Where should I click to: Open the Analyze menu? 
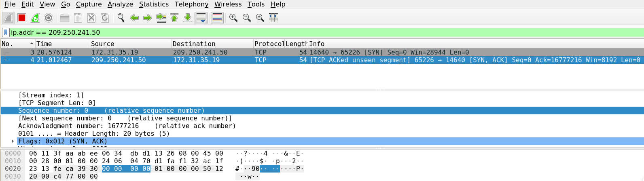pyautogui.click(x=120, y=4)
